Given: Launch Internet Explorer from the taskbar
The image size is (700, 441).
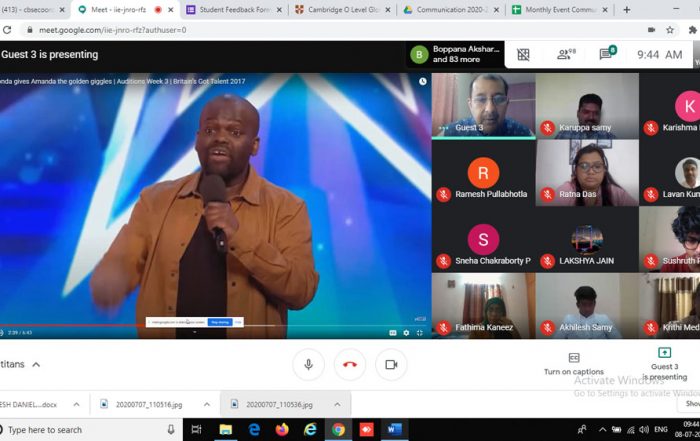Looking at the screenshot, I should tap(310, 430).
